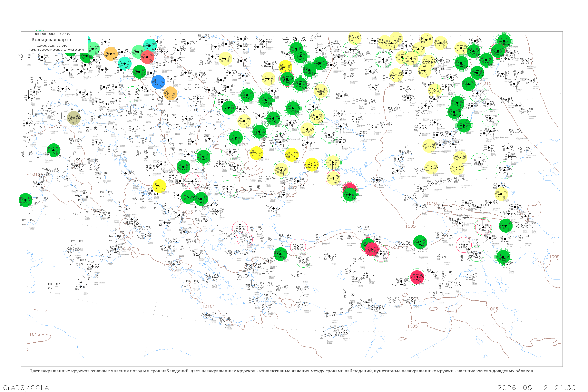Click the blue-filled station circle near Wroclaw
Image resolution: width=588 pixels, height=392 pixels.
point(158,82)
